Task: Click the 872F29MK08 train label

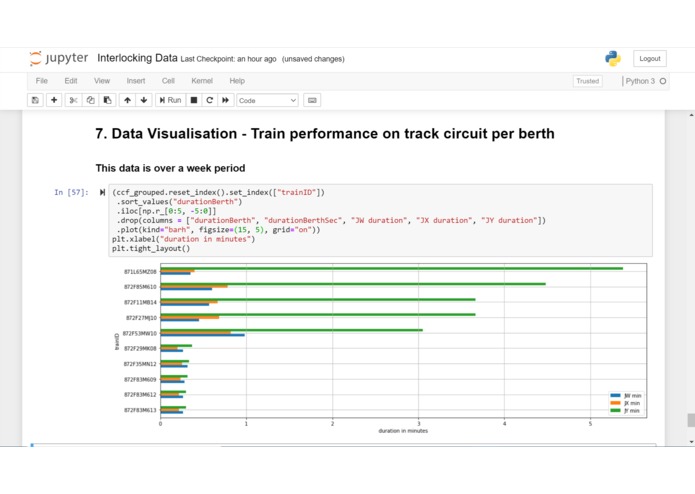Action: (x=140, y=348)
